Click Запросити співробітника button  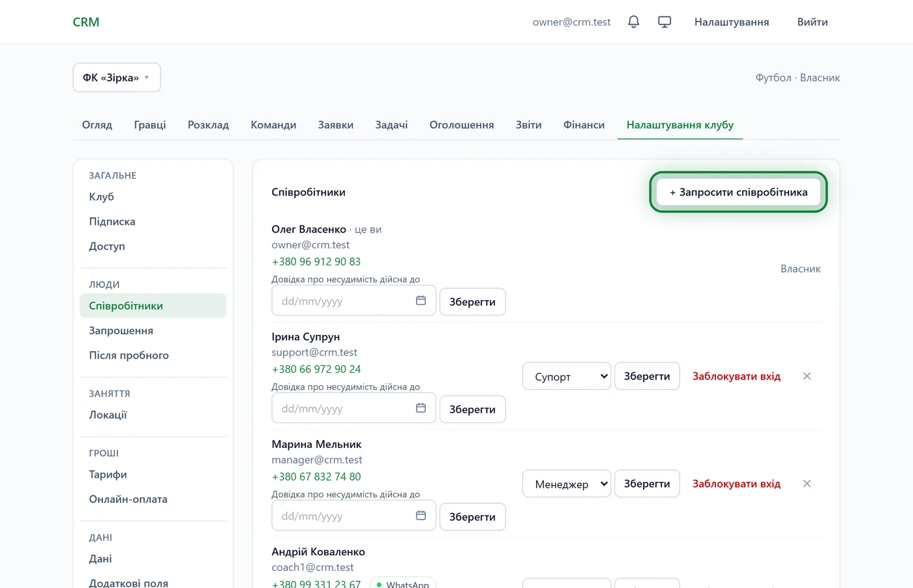[738, 192]
